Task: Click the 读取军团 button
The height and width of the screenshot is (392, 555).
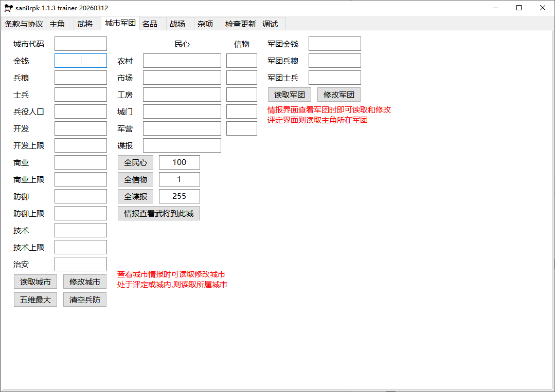Action: (290, 95)
